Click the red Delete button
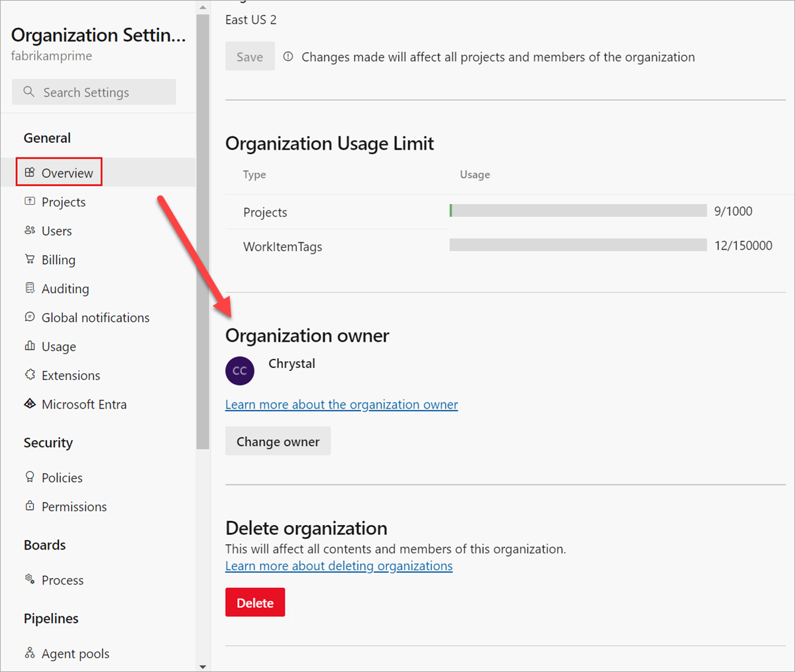795x672 pixels. click(255, 602)
